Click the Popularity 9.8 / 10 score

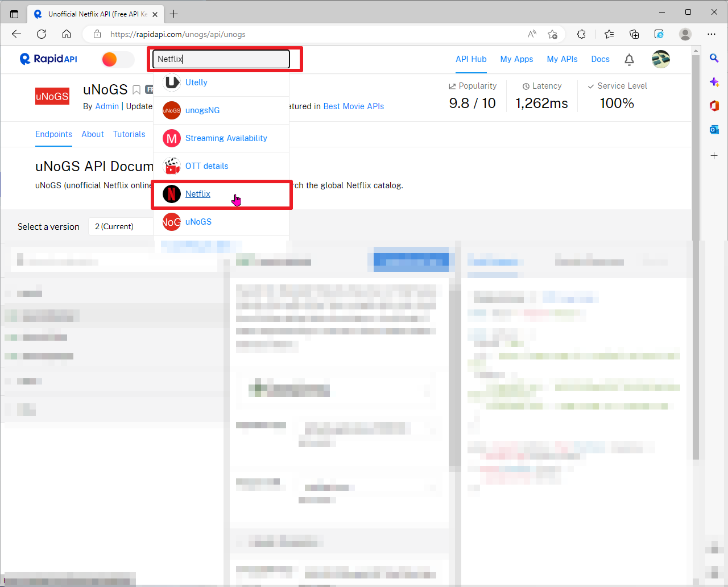472,103
